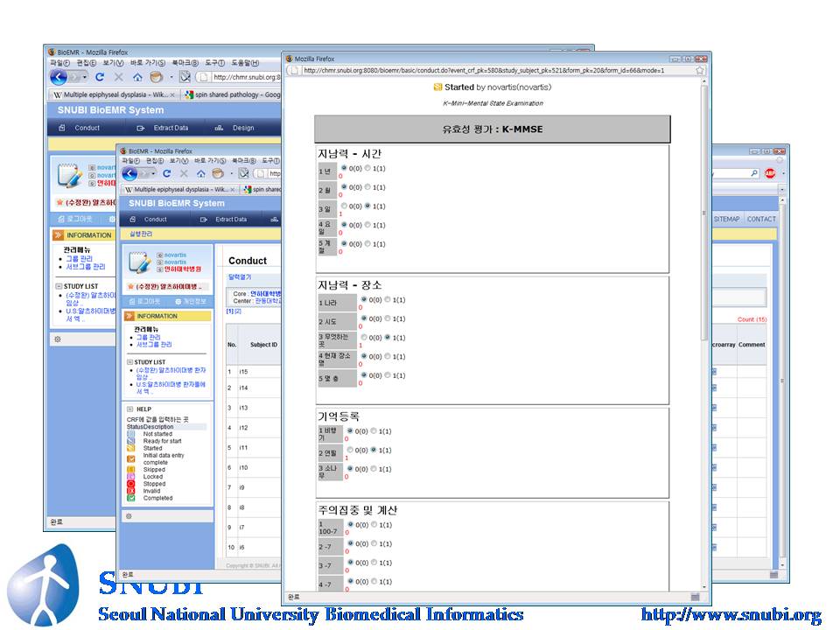Open 파일 menu in rear BioEMR window
Image resolution: width=840 pixels, height=630 pixels.
(59, 63)
